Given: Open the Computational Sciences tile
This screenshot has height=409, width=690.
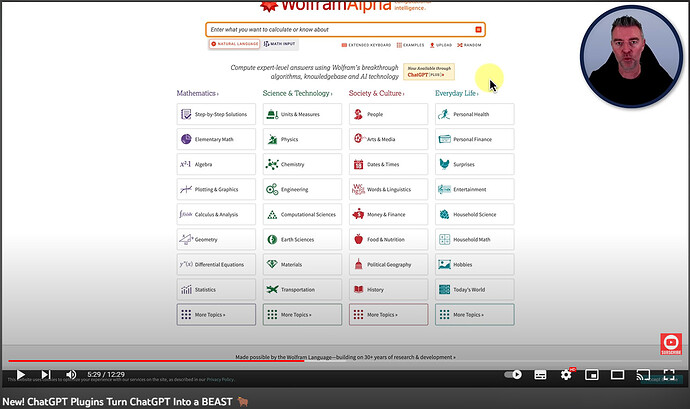Looking at the screenshot, I should point(302,215).
